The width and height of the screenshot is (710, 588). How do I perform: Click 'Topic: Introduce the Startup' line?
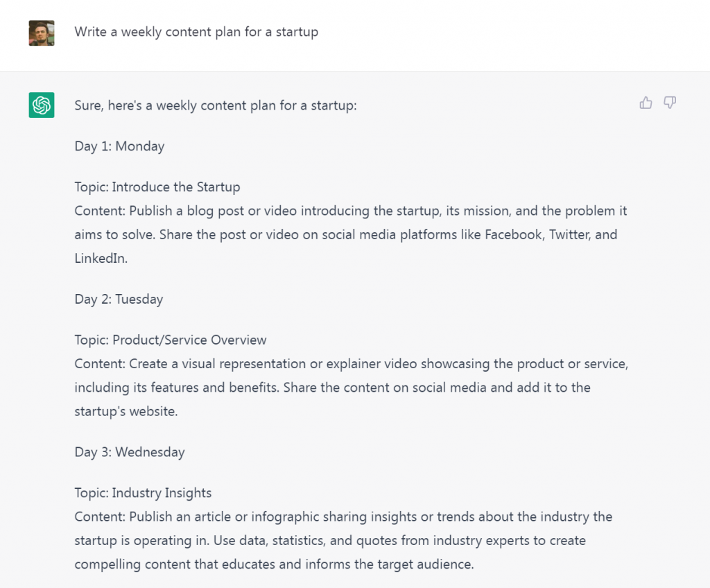click(x=157, y=187)
